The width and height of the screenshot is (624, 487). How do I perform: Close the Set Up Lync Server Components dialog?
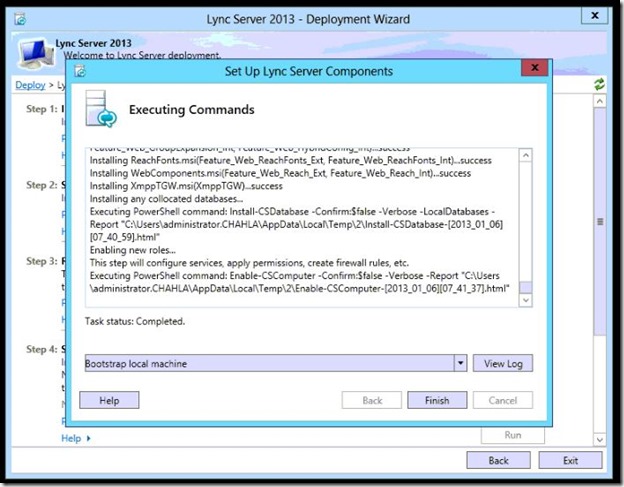coord(534,68)
